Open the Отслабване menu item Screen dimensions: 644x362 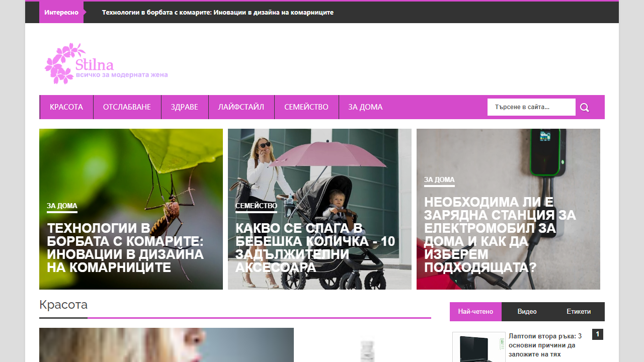127,107
